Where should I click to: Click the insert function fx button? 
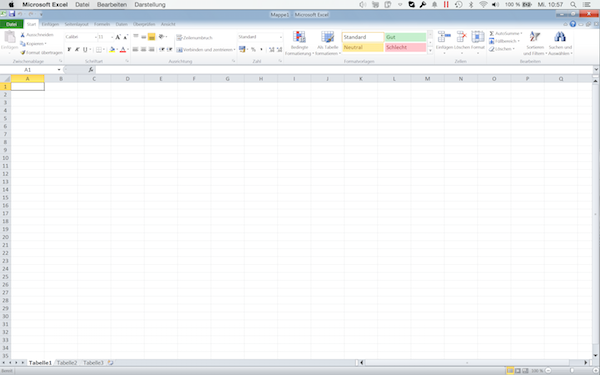[x=91, y=70]
